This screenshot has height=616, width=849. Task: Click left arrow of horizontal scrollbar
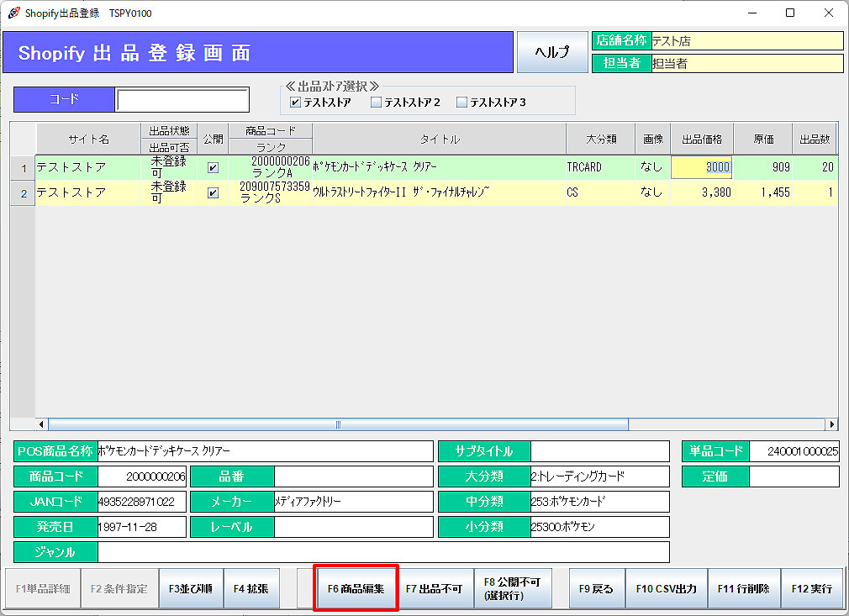coord(42,424)
